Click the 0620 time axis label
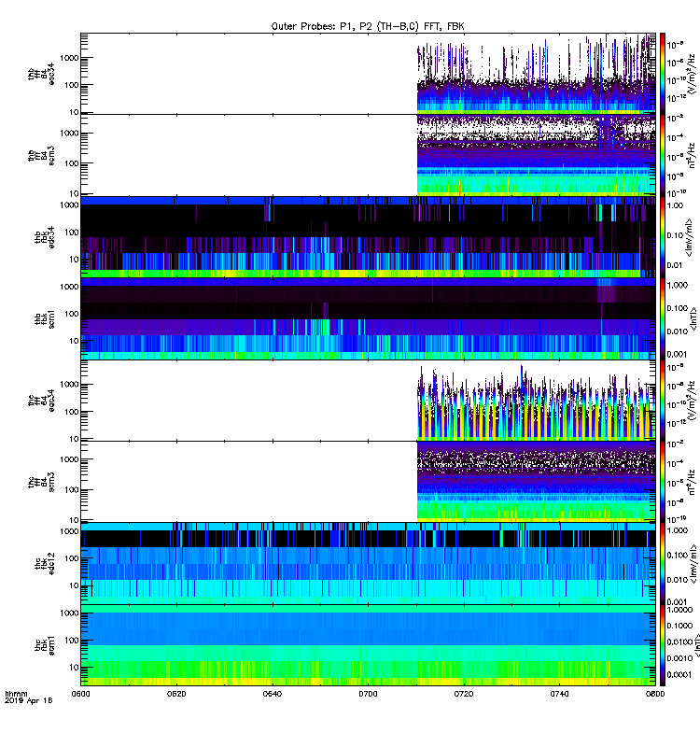 [176, 694]
